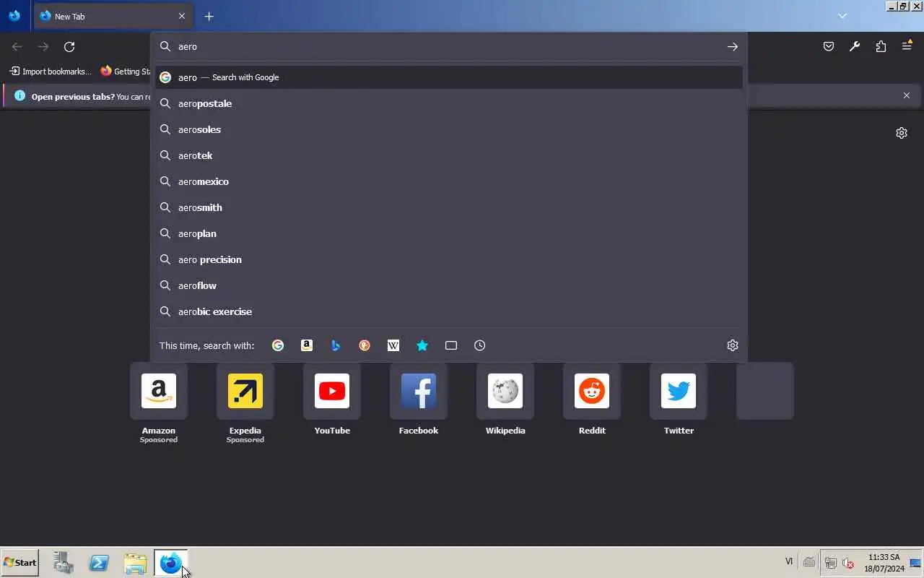Click the empty shortcut tile placeholder
924x578 pixels.
765,391
